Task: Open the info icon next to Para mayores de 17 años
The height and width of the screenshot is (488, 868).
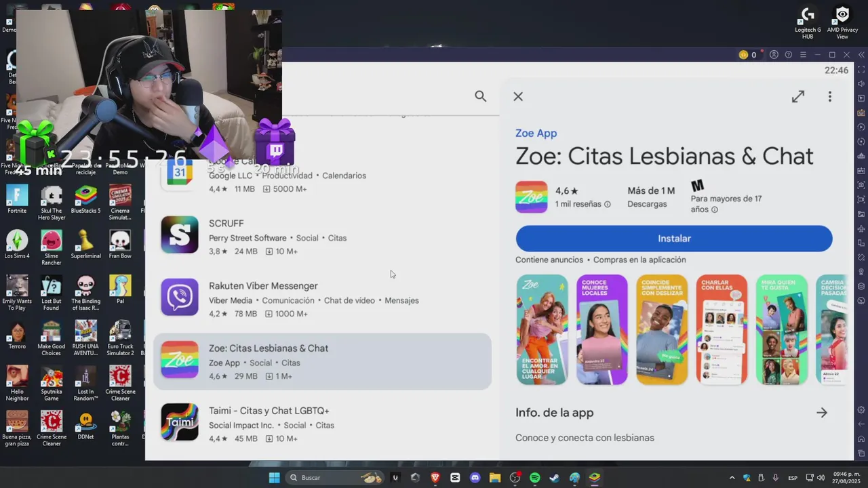Action: click(x=714, y=209)
